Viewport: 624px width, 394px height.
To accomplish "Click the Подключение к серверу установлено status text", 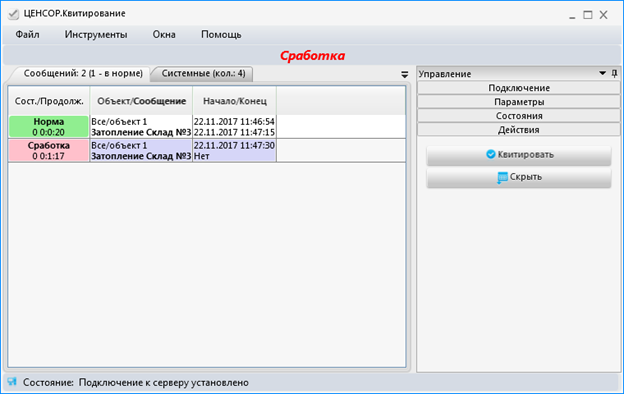I will click(x=164, y=382).
